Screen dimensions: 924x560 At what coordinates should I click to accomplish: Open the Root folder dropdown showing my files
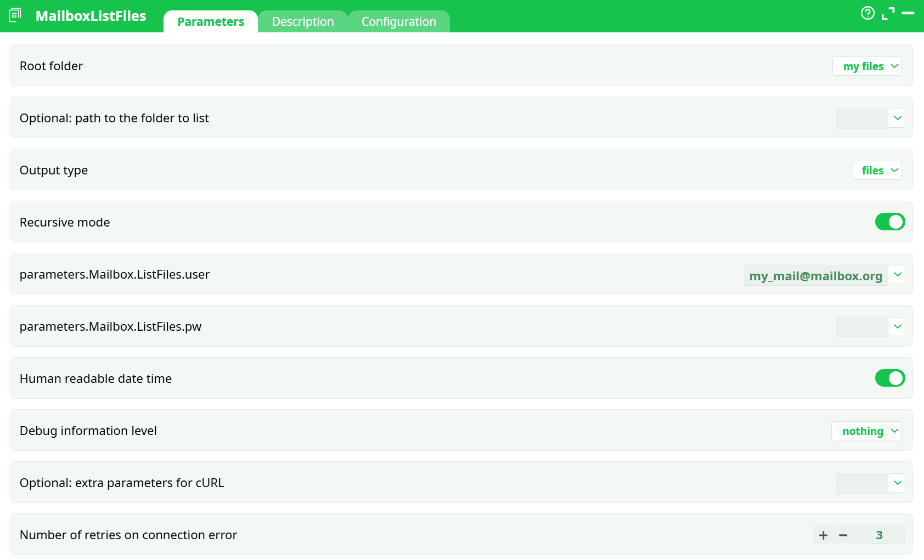[x=867, y=66]
